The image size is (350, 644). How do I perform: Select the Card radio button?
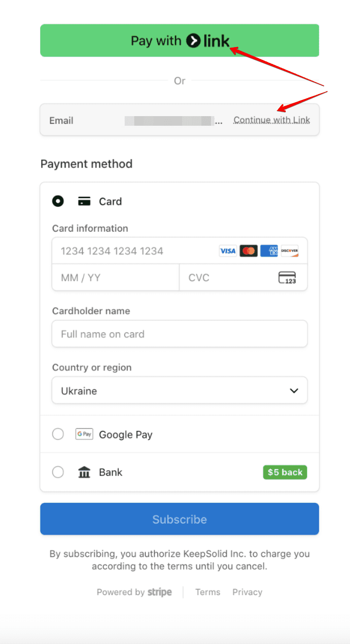coord(58,202)
